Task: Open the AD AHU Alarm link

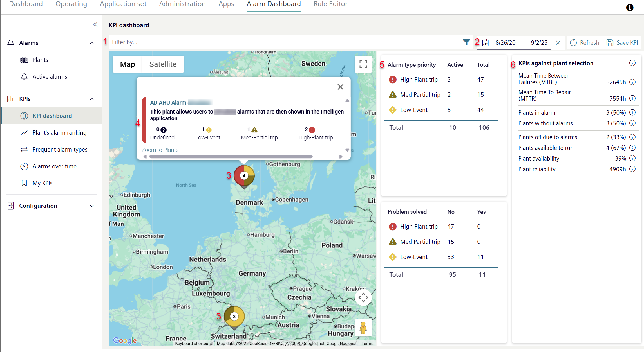Action: pos(168,103)
